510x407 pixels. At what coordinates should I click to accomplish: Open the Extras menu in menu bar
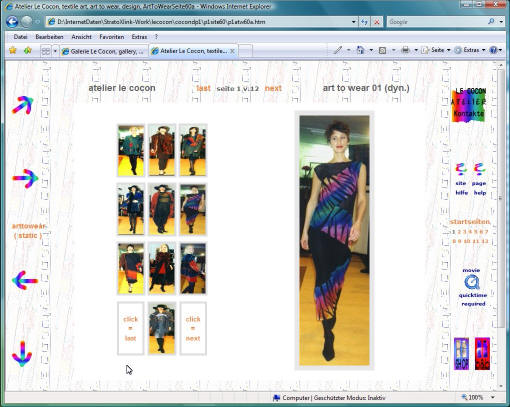(139, 37)
